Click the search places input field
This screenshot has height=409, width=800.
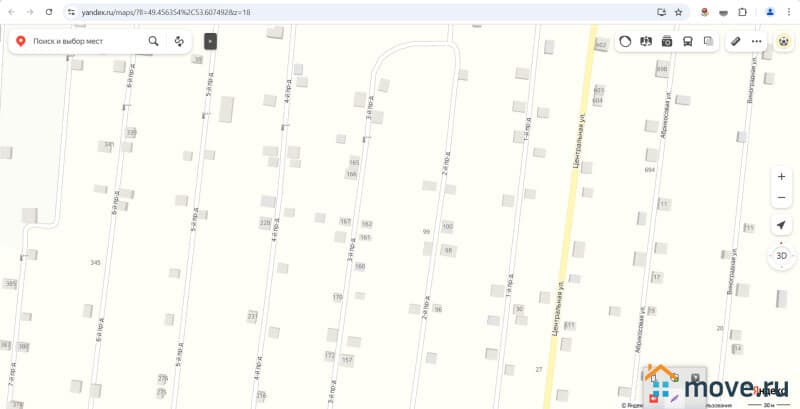pos(87,41)
